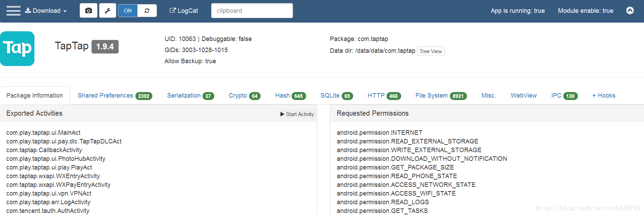The image size is (644, 215).
Task: Open the wrench settings tool button
Action: click(x=108, y=11)
